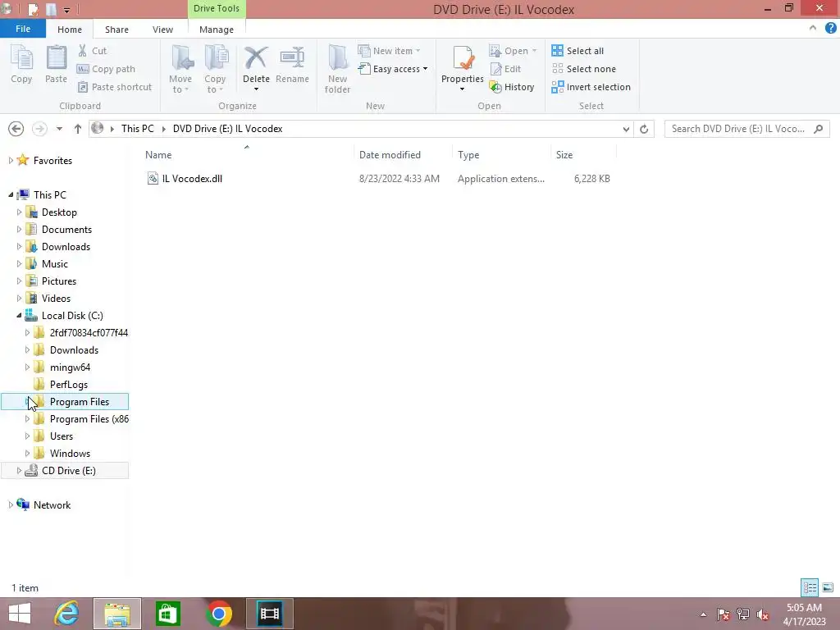Viewport: 840px width, 630px height.
Task: Click the Edit command in the Open group
Action: tap(505, 69)
